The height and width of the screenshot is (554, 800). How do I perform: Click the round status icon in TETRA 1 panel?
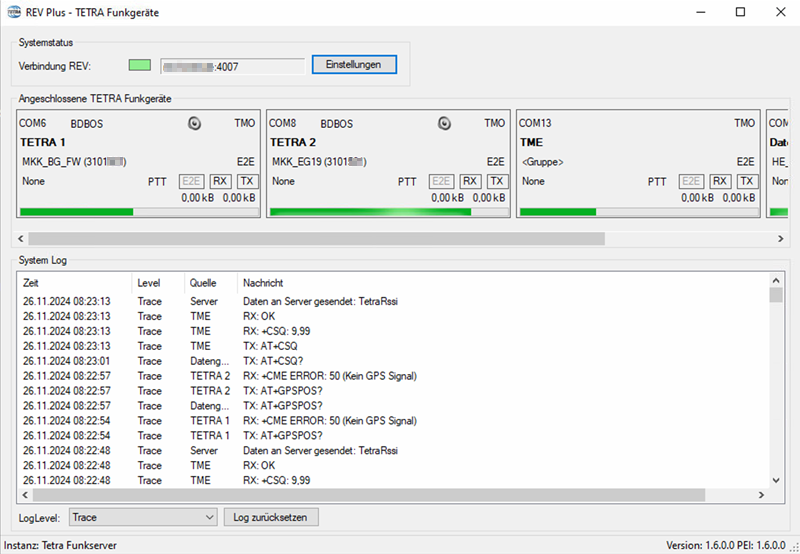click(x=195, y=123)
